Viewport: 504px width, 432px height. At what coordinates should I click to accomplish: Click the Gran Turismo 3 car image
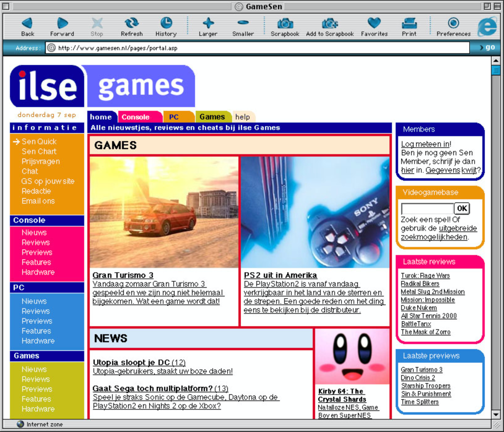click(x=164, y=212)
